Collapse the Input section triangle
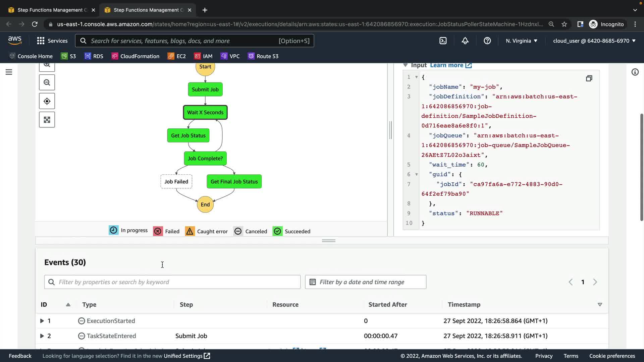The image size is (644, 362). pyautogui.click(x=405, y=65)
